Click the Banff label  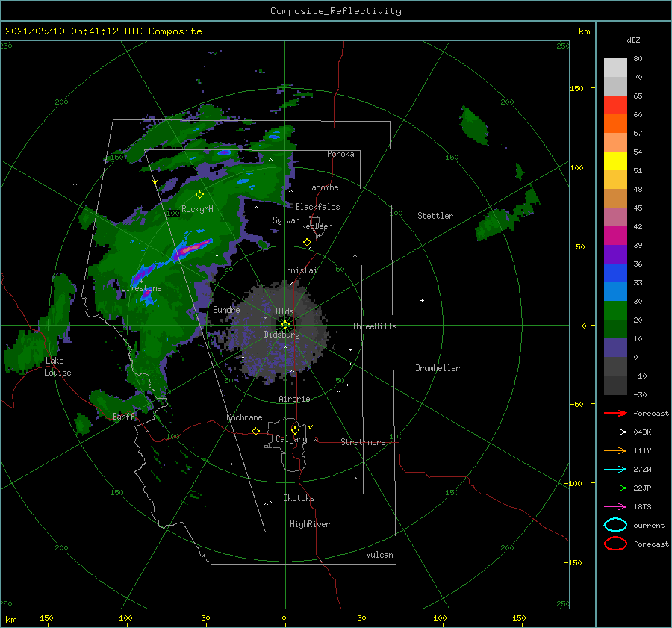tap(123, 417)
